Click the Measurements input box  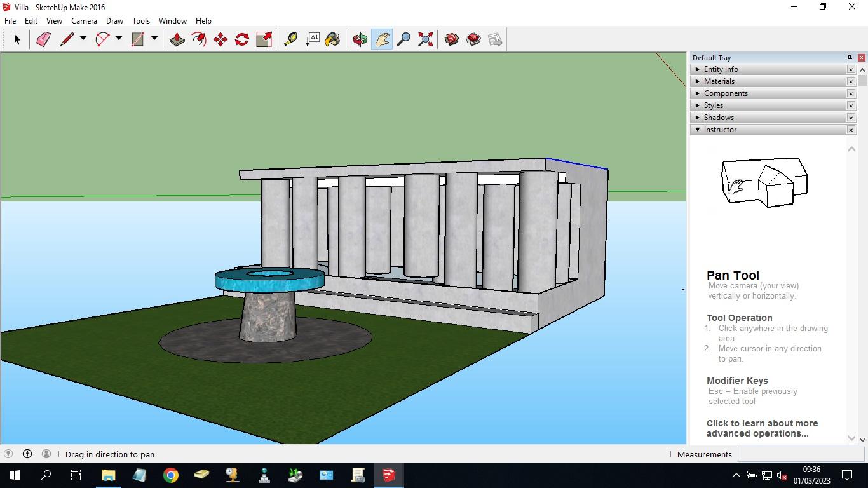tap(800, 454)
